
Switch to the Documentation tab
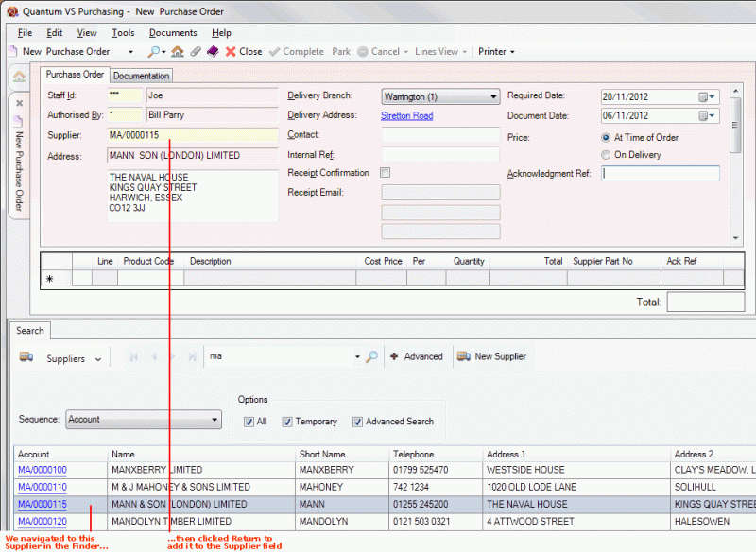click(141, 75)
